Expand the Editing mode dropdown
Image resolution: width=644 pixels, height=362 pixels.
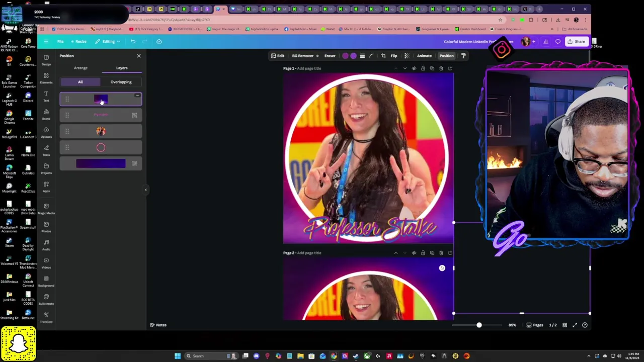[x=108, y=41]
